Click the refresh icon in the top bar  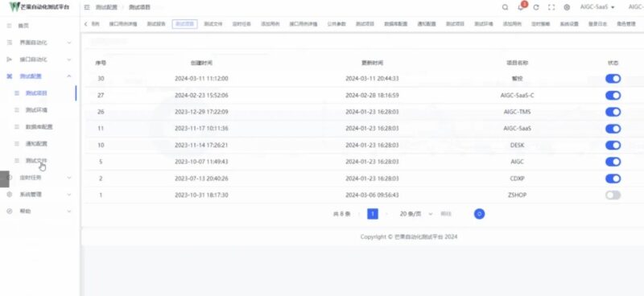click(536, 7)
